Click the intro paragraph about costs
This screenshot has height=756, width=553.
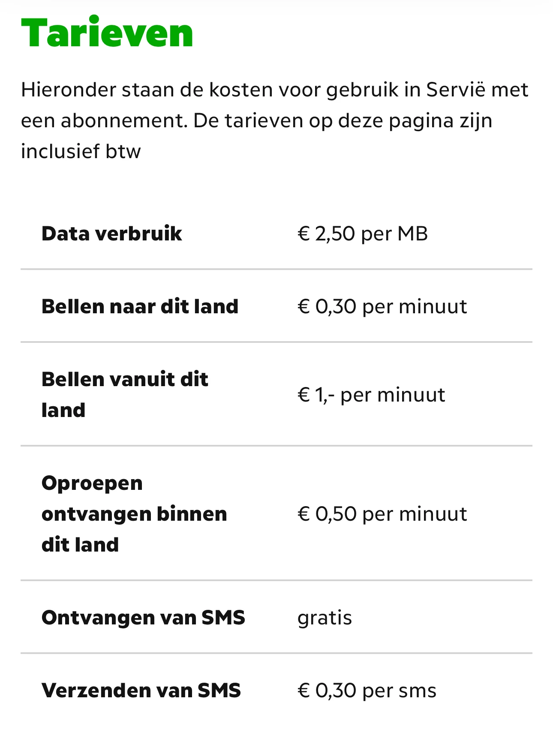pyautogui.click(x=274, y=120)
